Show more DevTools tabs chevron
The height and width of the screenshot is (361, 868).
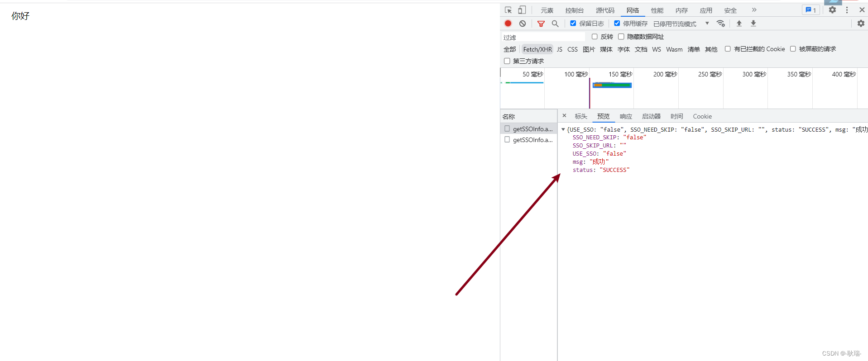coord(754,10)
